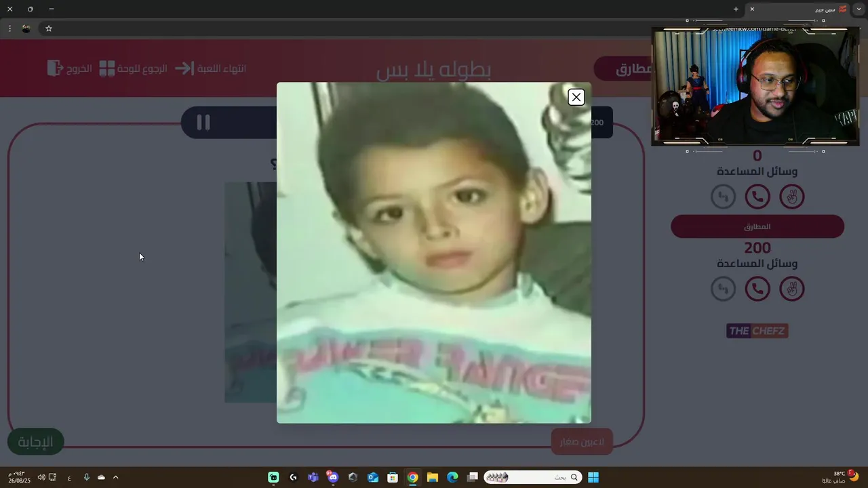Click the grid icon beside الرجوع للوحة

click(107, 68)
